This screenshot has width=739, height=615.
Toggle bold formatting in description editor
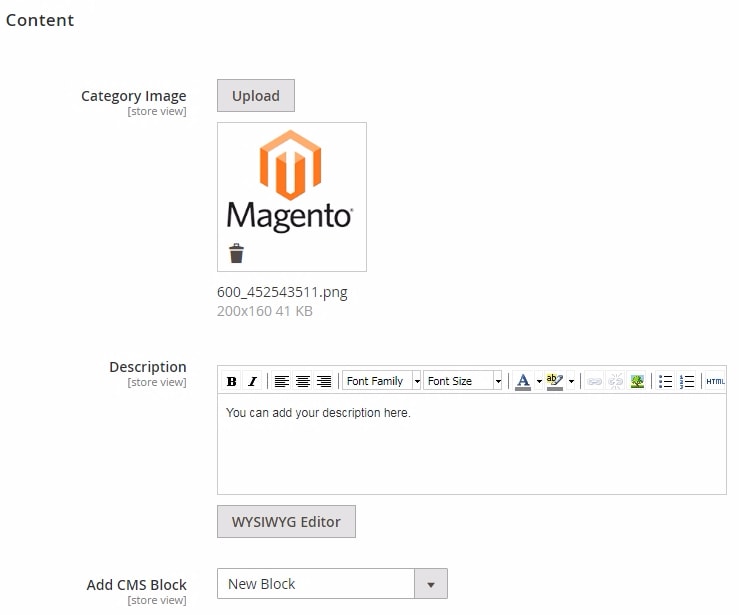point(231,381)
